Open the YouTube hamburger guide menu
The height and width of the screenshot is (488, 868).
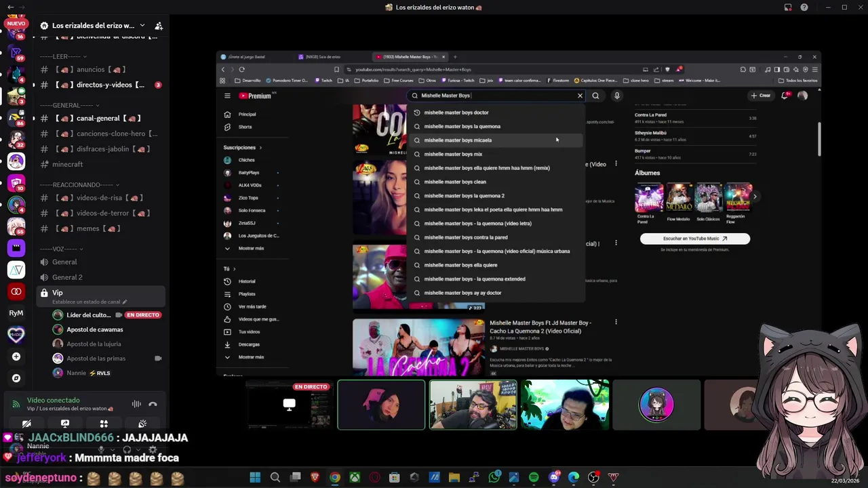227,96
